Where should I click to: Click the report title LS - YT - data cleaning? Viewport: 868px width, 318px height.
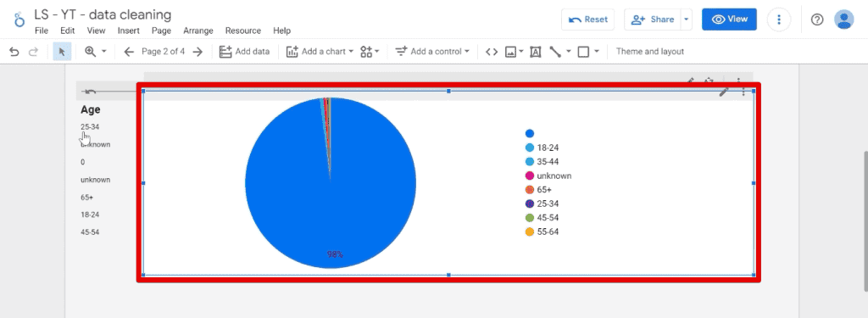click(103, 14)
